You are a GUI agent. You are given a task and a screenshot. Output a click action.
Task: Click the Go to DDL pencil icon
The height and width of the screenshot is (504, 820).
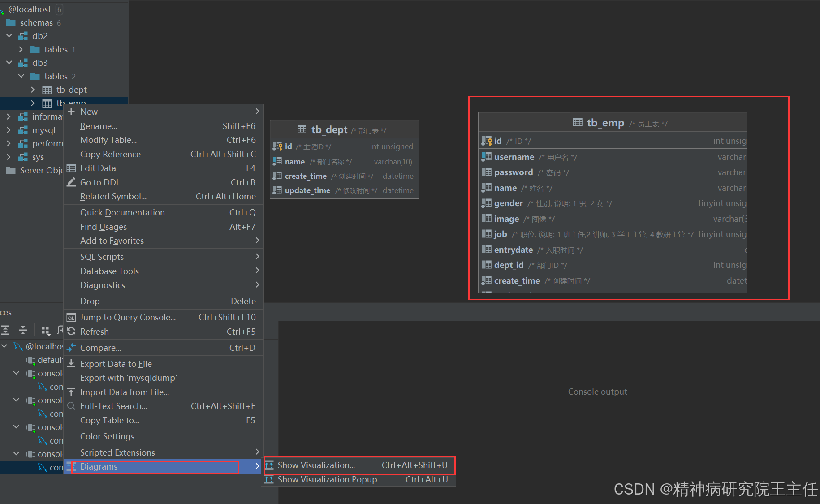pyautogui.click(x=71, y=182)
